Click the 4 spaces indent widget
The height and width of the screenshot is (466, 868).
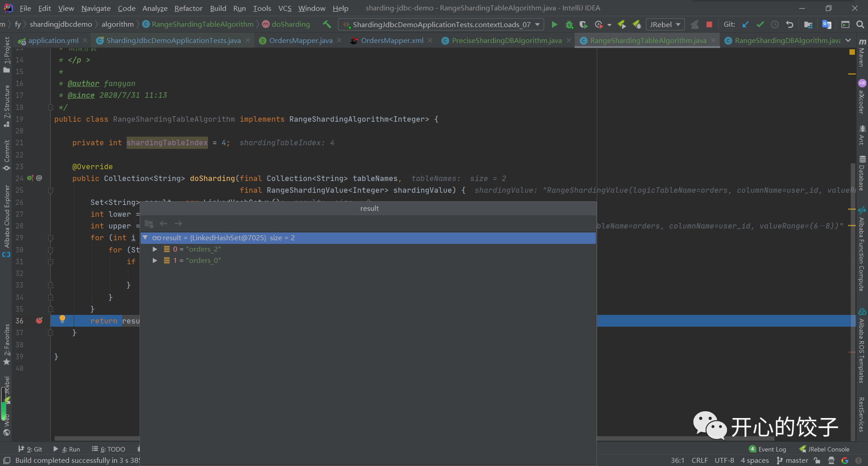[x=755, y=461]
